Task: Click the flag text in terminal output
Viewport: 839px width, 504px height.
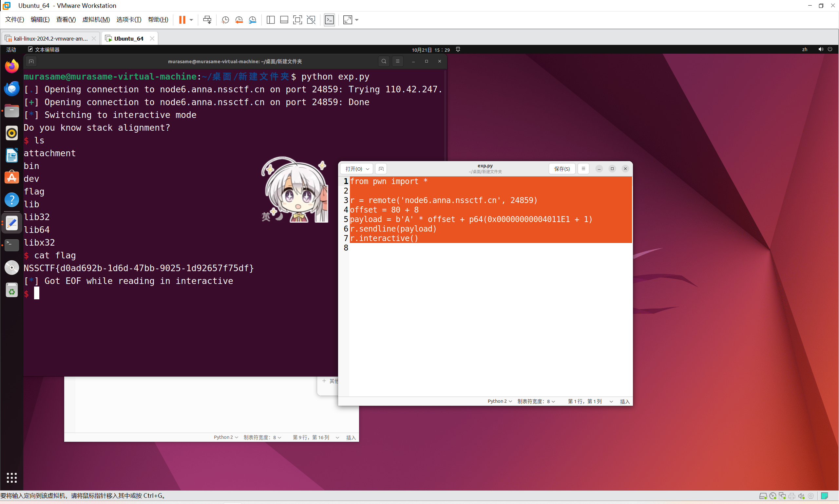Action: tap(34, 192)
